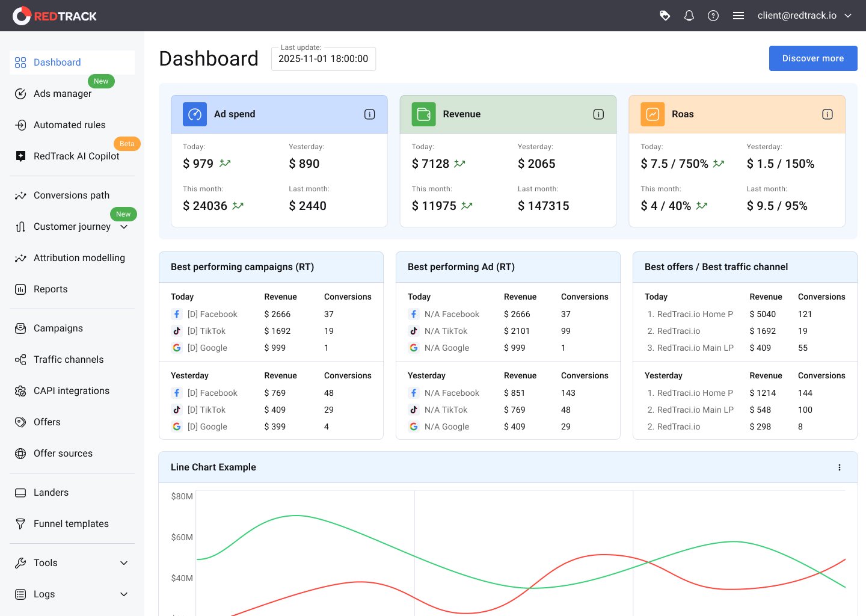Open the tag icon in header

click(x=665, y=16)
